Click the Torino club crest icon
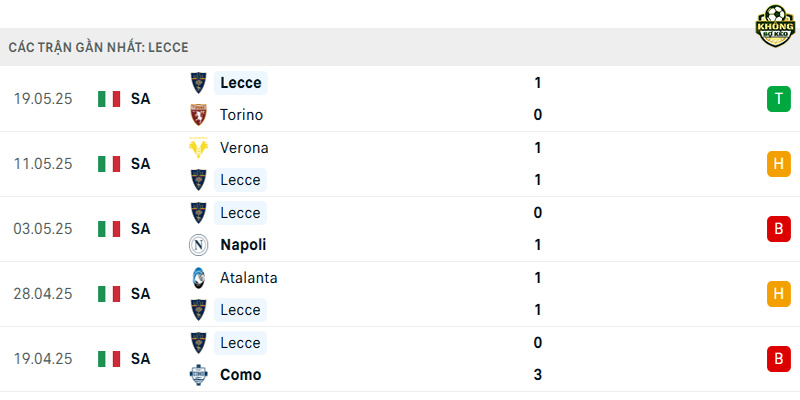 point(198,115)
